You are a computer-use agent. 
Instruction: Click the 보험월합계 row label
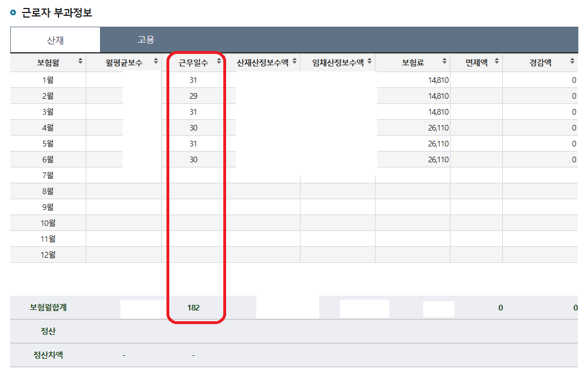click(48, 308)
